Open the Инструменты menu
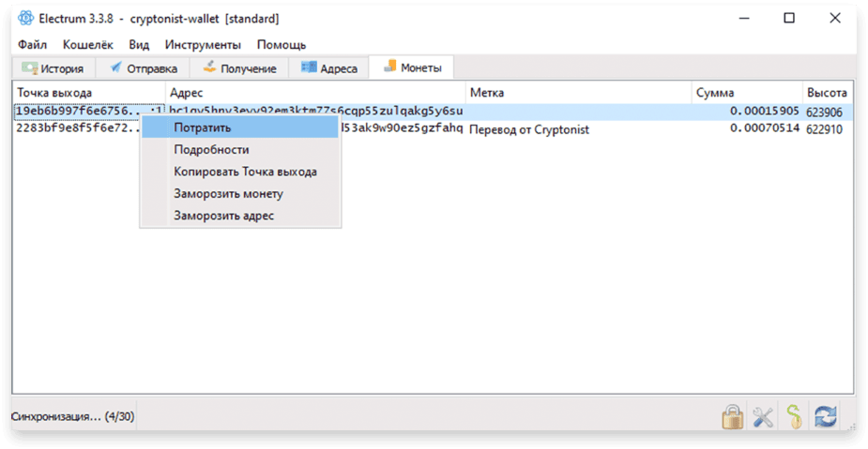868x449 pixels. click(x=203, y=45)
